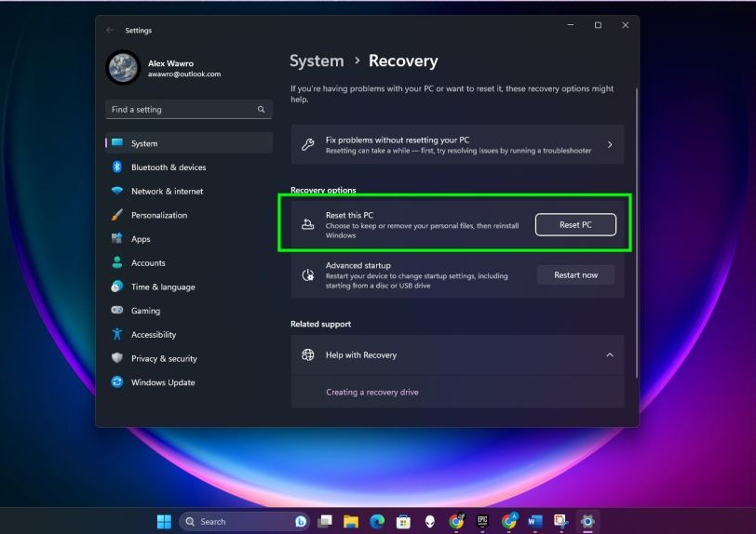Click the Restart now button
The width and height of the screenshot is (756, 534).
pyautogui.click(x=575, y=274)
